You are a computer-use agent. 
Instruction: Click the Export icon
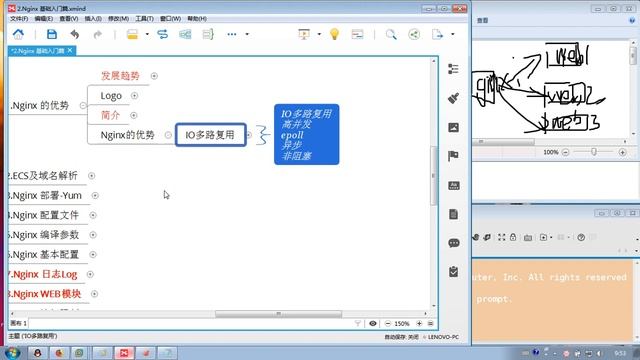[x=437, y=34]
